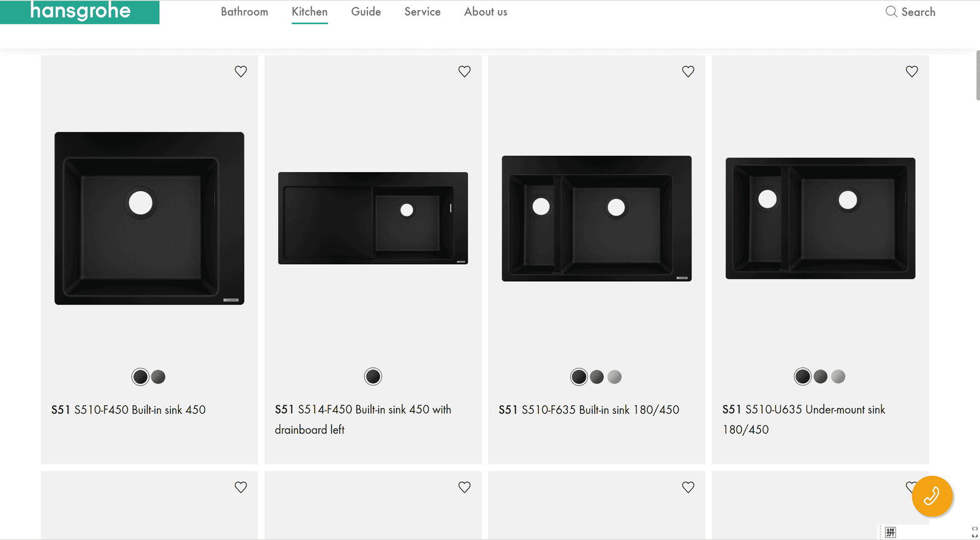Viewport: 980px width, 540px height.
Task: Click the orange phone contact button
Action: (x=932, y=496)
